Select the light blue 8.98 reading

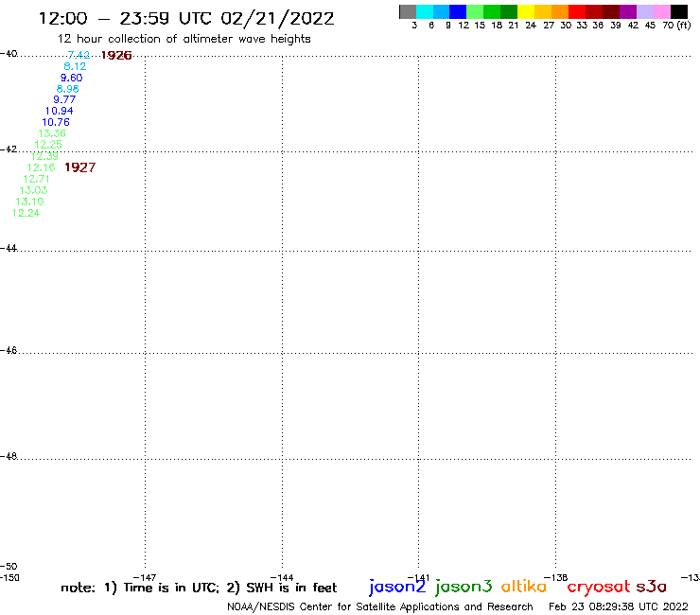[68, 88]
